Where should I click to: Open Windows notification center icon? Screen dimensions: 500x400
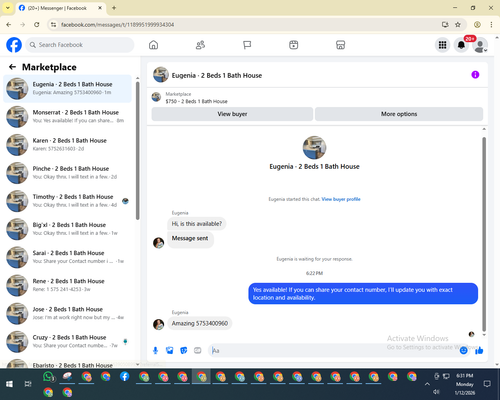(487, 384)
